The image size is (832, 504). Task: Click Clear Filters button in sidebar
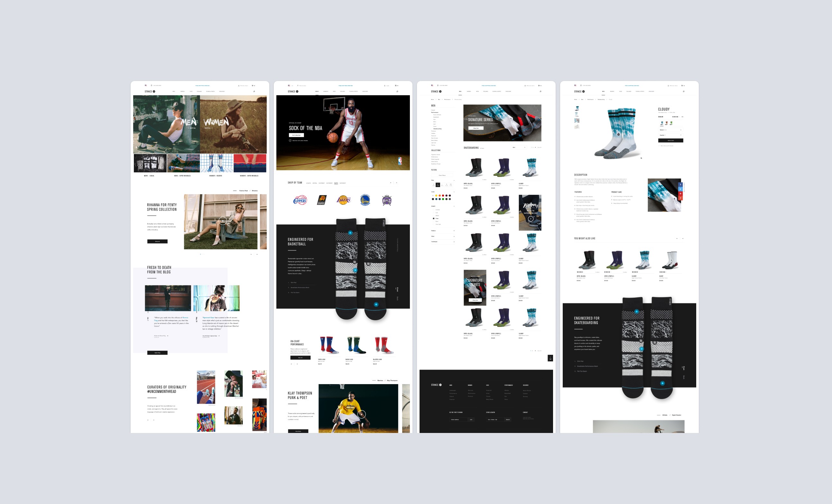(442, 175)
